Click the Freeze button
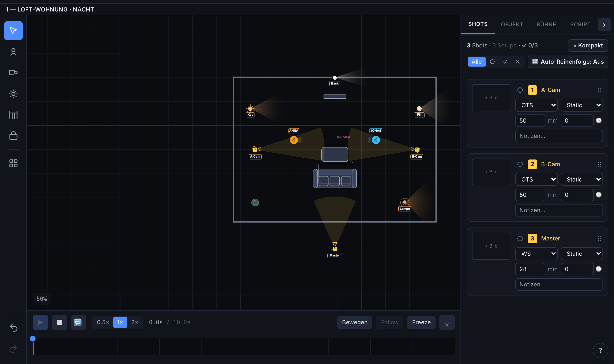Viewport: 614px width, 364px height. point(421,322)
